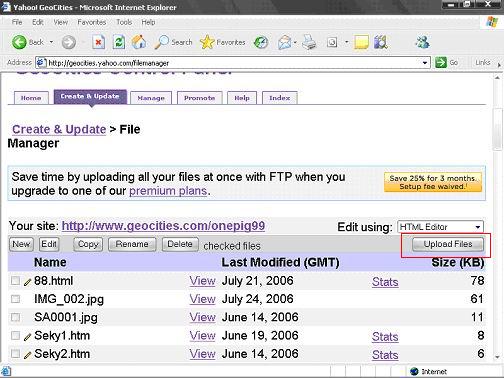
Task: Open the Edit icon dropdown arrow
Action: tap(346, 42)
